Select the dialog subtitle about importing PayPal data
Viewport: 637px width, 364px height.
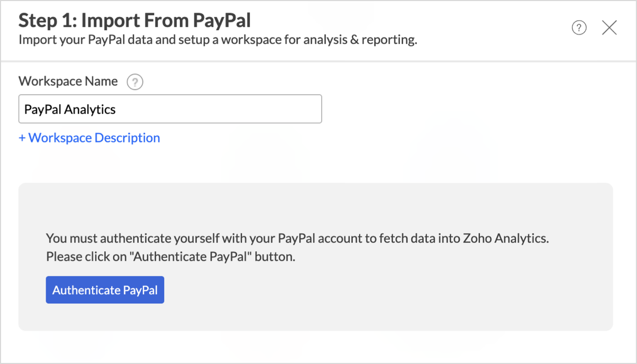click(217, 40)
